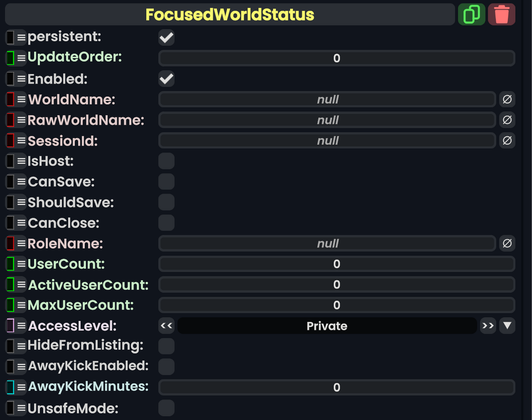Check the HideFromListing box

[x=166, y=346]
